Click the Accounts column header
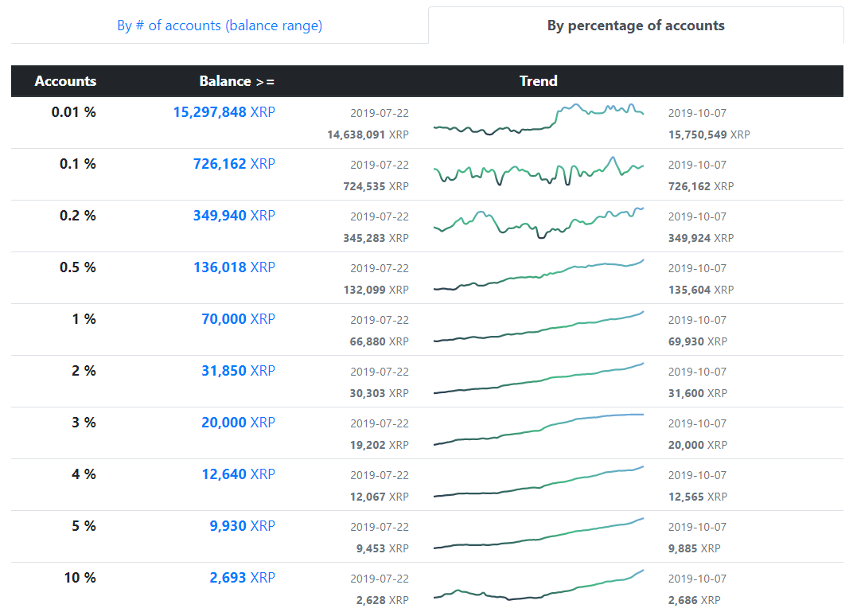Image resolution: width=853 pixels, height=616 pixels. coord(65,81)
